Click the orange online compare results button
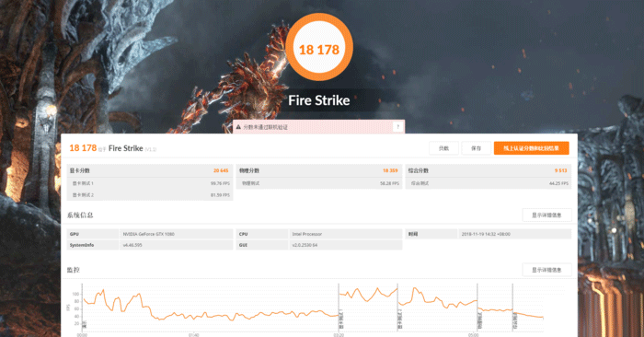 tap(531, 148)
